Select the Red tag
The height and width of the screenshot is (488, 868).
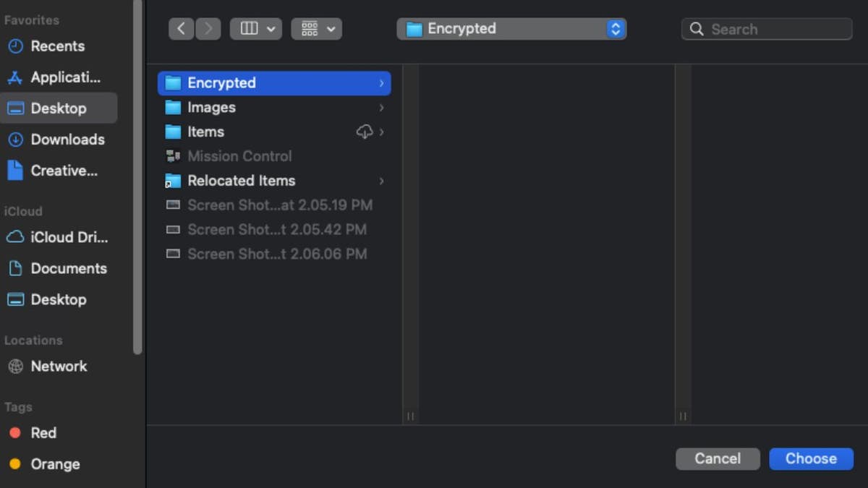tap(43, 433)
